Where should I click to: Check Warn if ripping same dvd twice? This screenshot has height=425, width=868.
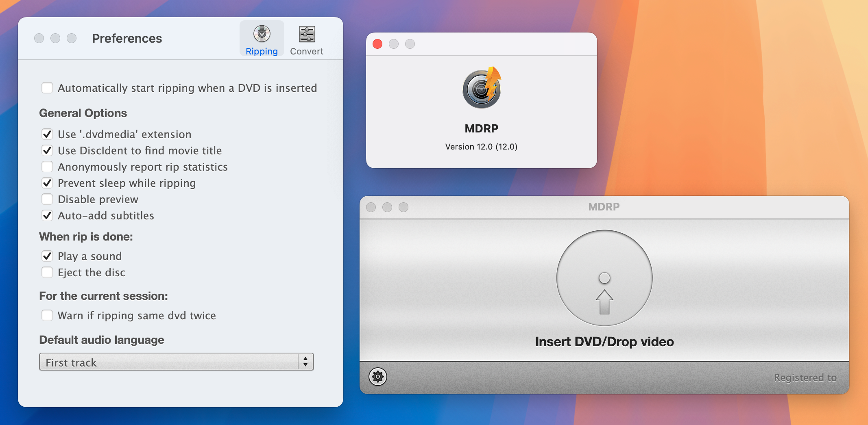47,315
